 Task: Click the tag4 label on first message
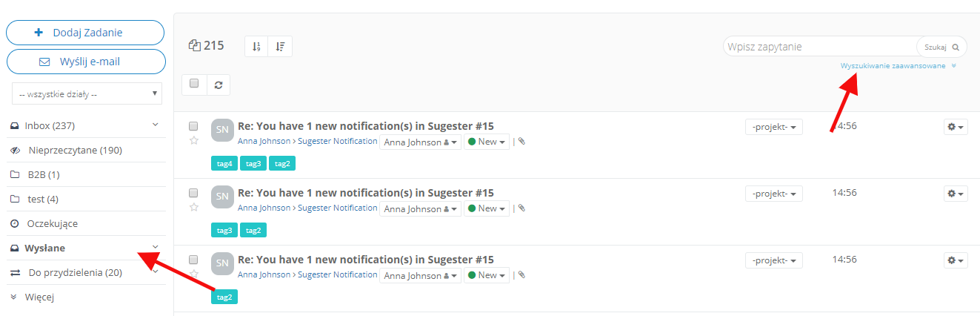pos(224,164)
